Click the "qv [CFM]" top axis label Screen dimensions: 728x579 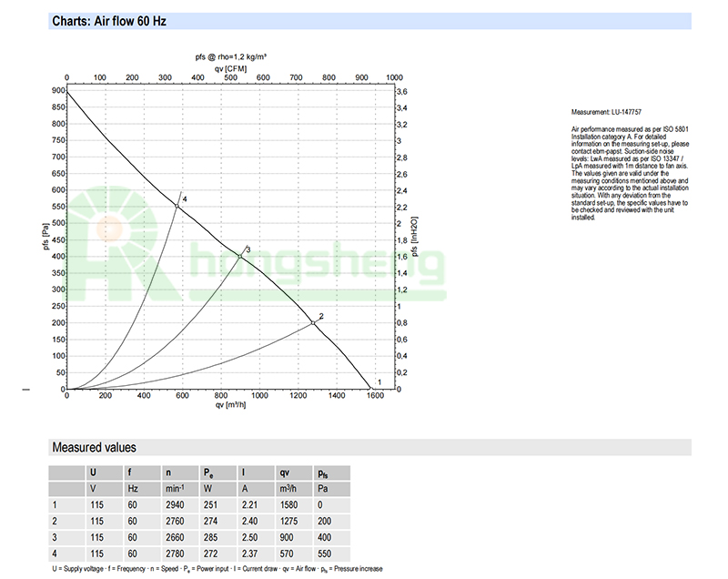(x=231, y=68)
